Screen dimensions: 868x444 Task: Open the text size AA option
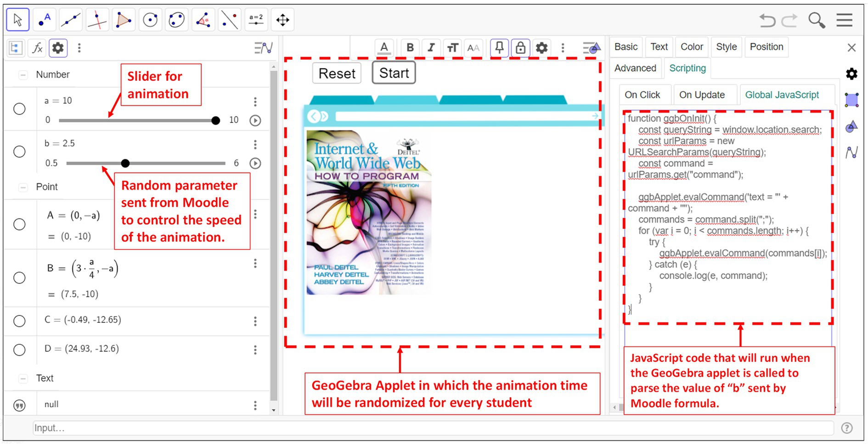[x=473, y=47]
